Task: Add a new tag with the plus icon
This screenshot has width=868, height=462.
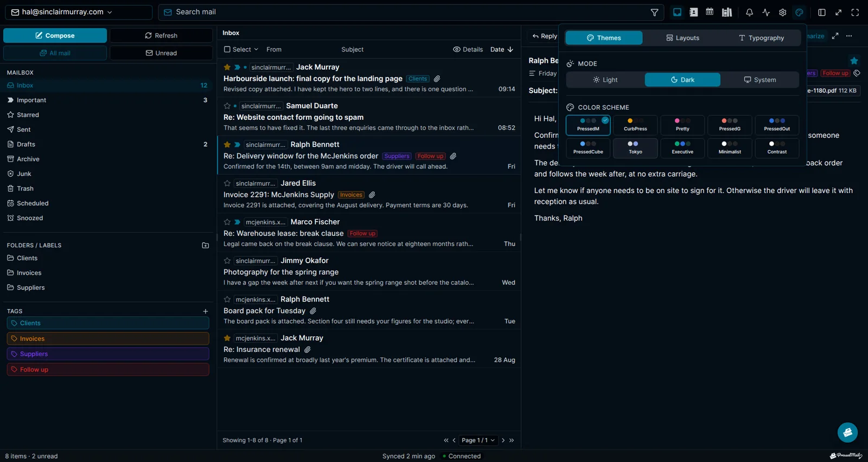Action: 205,311
